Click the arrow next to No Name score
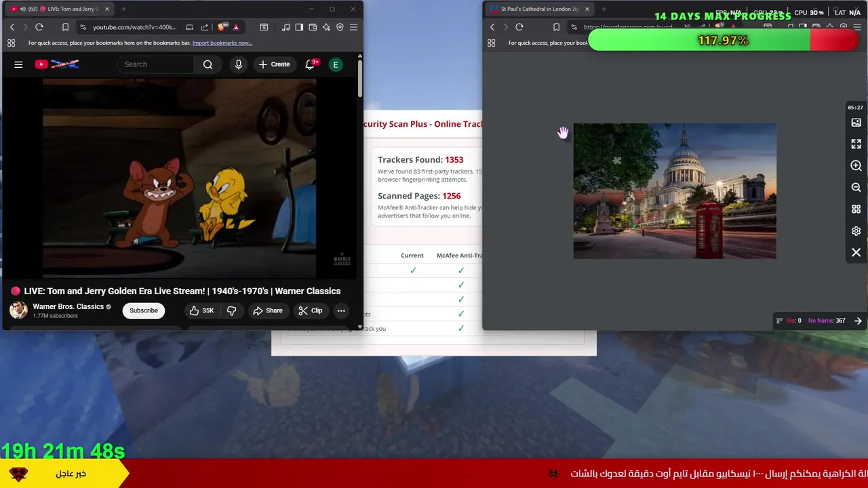868x488 pixels. [x=858, y=321]
